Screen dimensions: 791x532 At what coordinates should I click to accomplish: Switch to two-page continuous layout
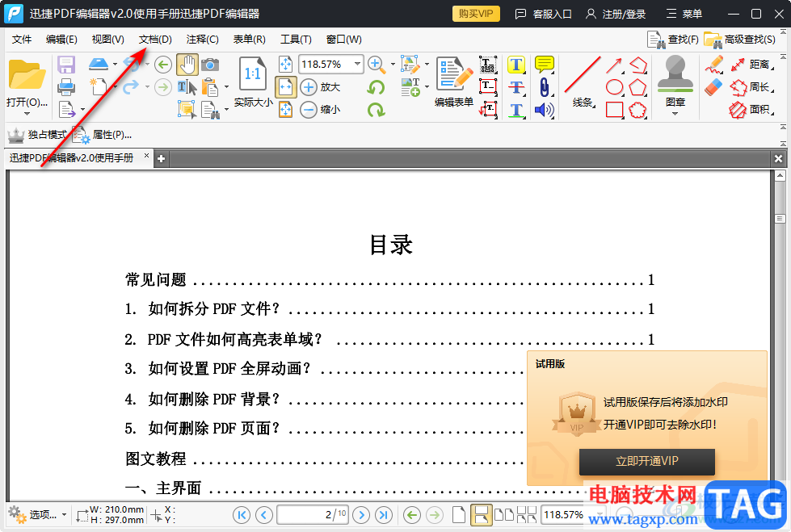526,515
